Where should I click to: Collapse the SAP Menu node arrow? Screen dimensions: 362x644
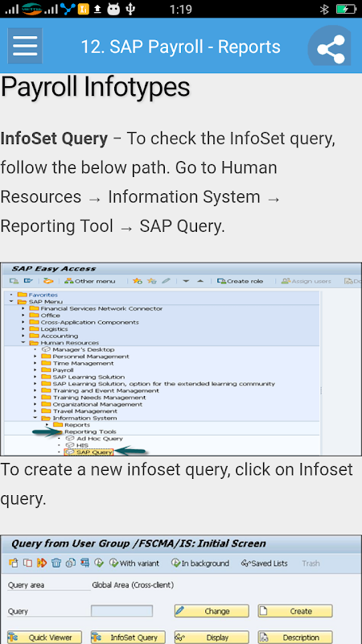(11, 301)
